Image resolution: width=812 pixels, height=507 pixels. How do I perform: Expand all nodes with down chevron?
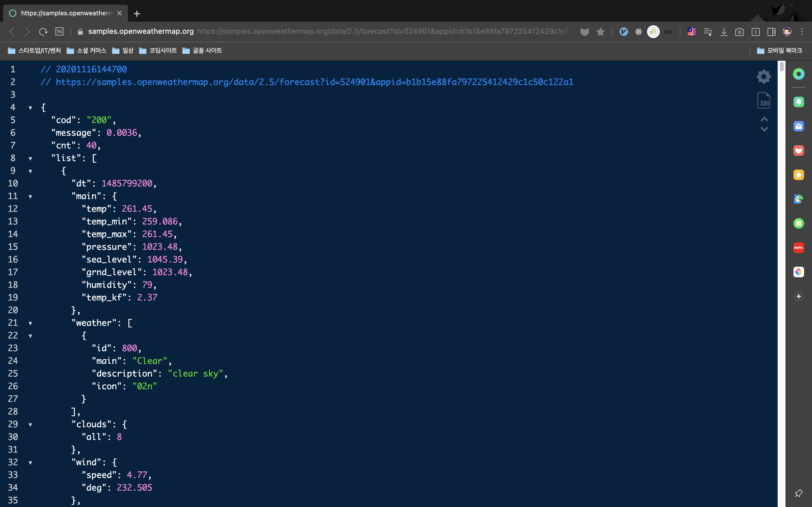tap(764, 129)
